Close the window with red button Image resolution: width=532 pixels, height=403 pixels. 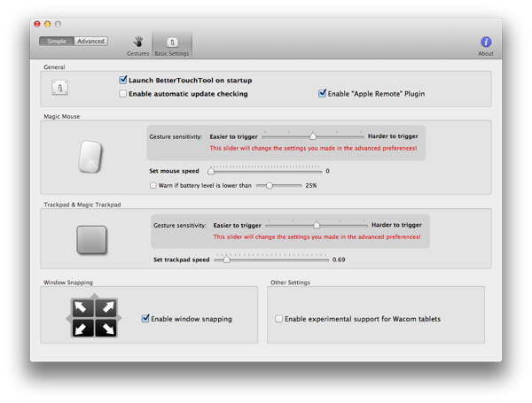click(x=37, y=24)
